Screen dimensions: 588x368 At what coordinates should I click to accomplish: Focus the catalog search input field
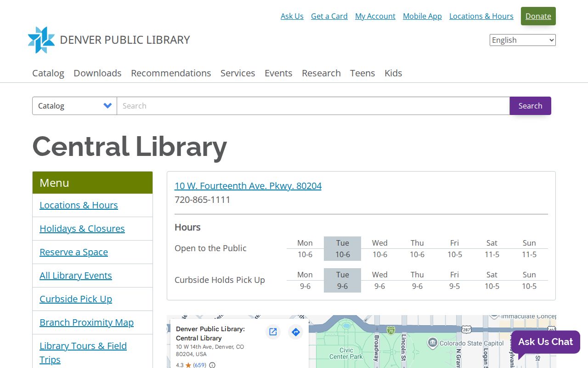pos(313,106)
